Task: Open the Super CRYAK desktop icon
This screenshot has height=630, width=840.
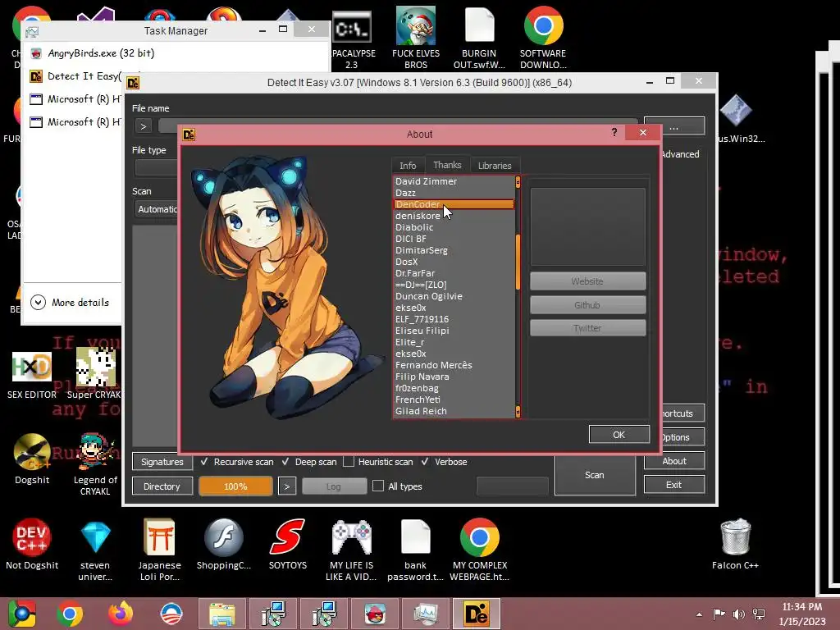Action: click(x=95, y=373)
